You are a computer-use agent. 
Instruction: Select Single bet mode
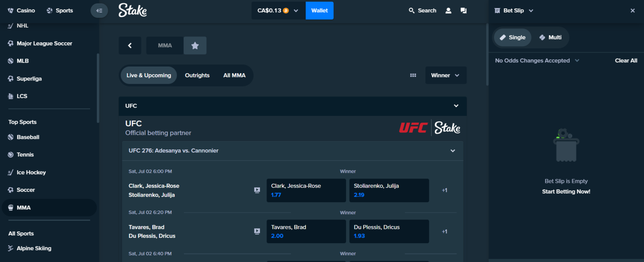click(512, 37)
